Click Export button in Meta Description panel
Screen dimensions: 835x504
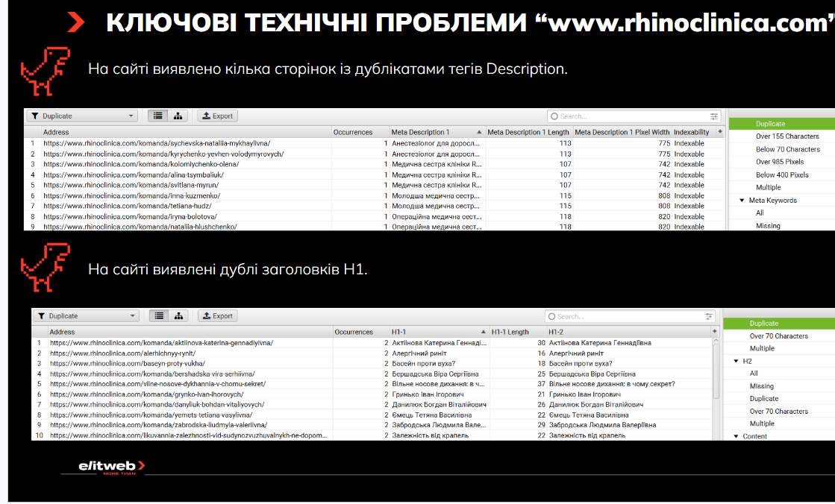click(218, 116)
